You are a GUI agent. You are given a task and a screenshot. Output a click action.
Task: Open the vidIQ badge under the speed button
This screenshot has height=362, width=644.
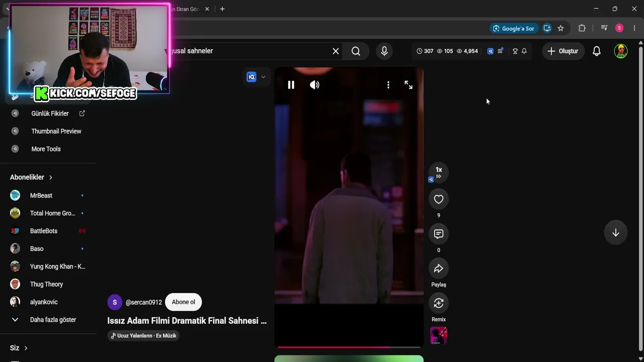[x=431, y=179]
